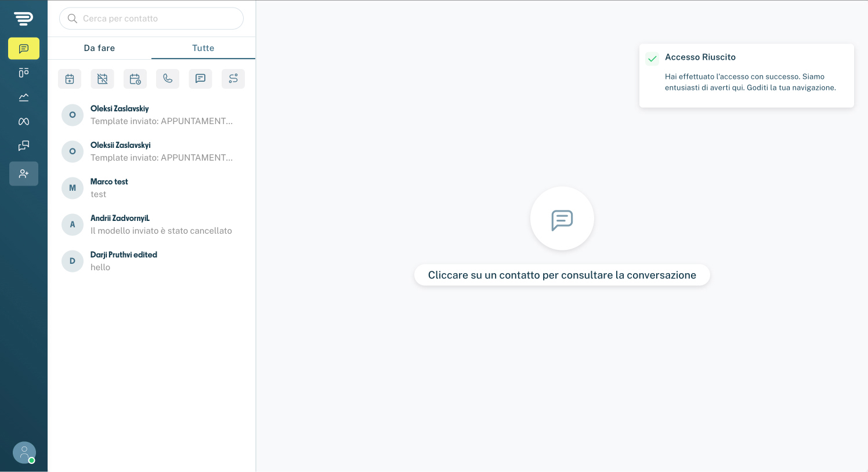Click the M avatar for Marco test
This screenshot has width=868, height=472.
pos(73,188)
